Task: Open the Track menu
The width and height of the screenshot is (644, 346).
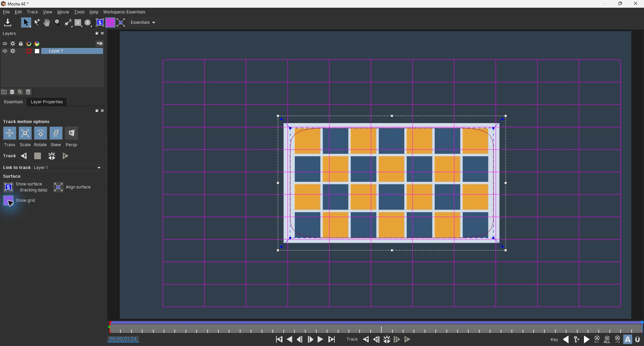Action: [33, 12]
